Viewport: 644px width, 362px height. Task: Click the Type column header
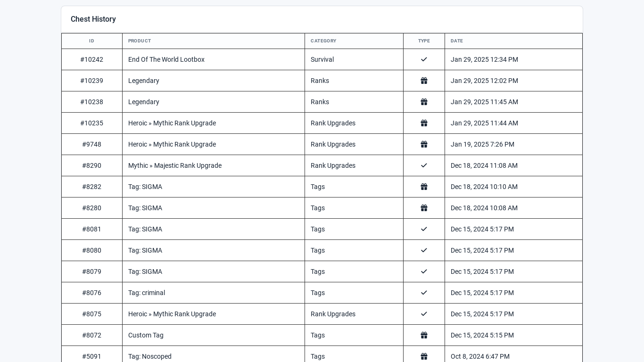pyautogui.click(x=424, y=41)
